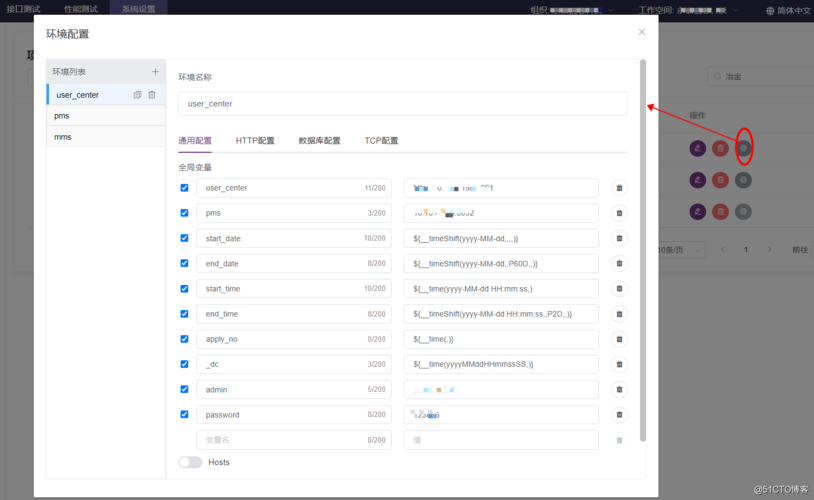Select the pms environment in list

pos(106,116)
